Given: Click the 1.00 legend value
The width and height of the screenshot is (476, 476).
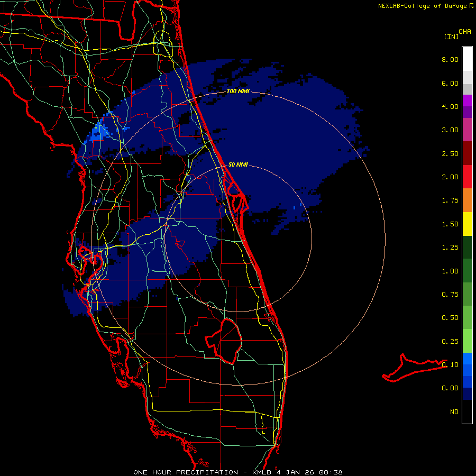Looking at the screenshot, I should (x=450, y=271).
